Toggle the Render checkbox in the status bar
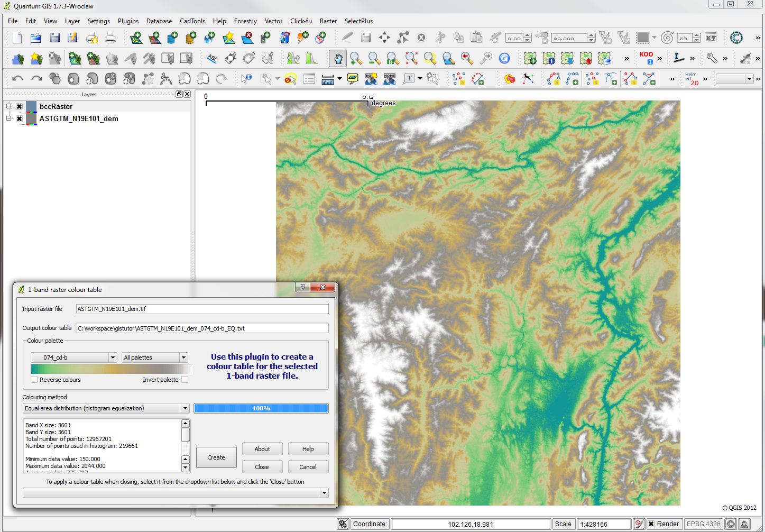 652,524
